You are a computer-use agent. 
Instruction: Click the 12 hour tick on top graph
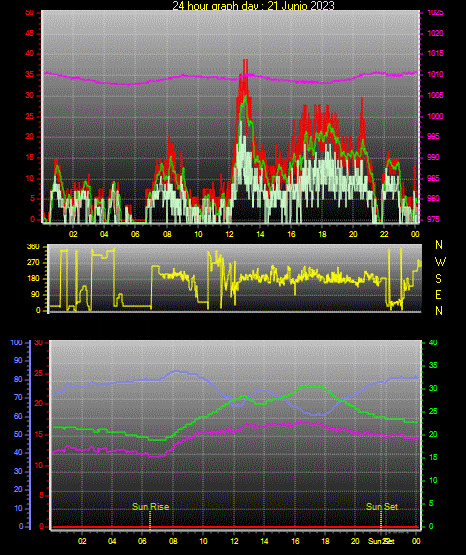pos(229,234)
